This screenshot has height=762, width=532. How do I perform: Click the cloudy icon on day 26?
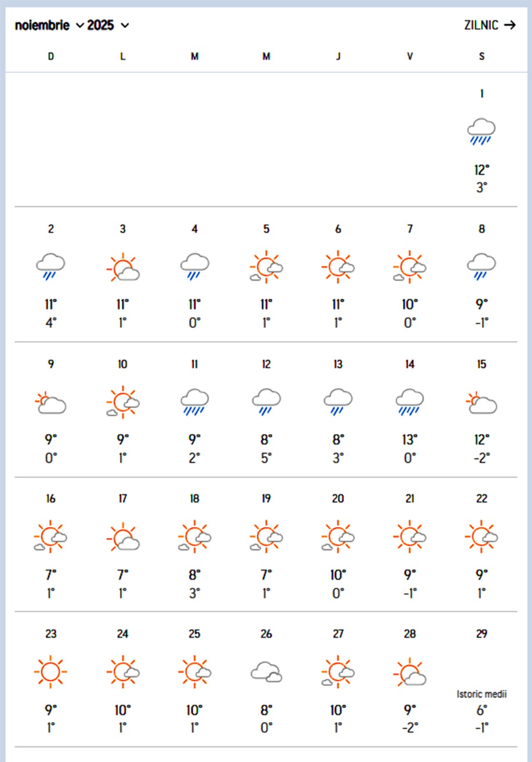click(266, 672)
